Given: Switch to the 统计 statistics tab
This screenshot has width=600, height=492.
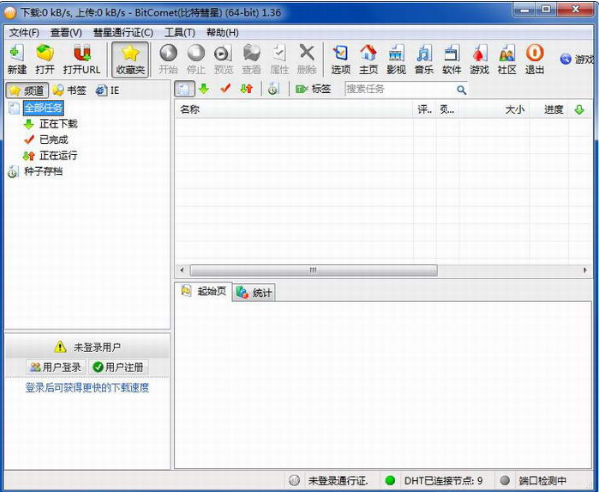Looking at the screenshot, I should click(x=254, y=293).
